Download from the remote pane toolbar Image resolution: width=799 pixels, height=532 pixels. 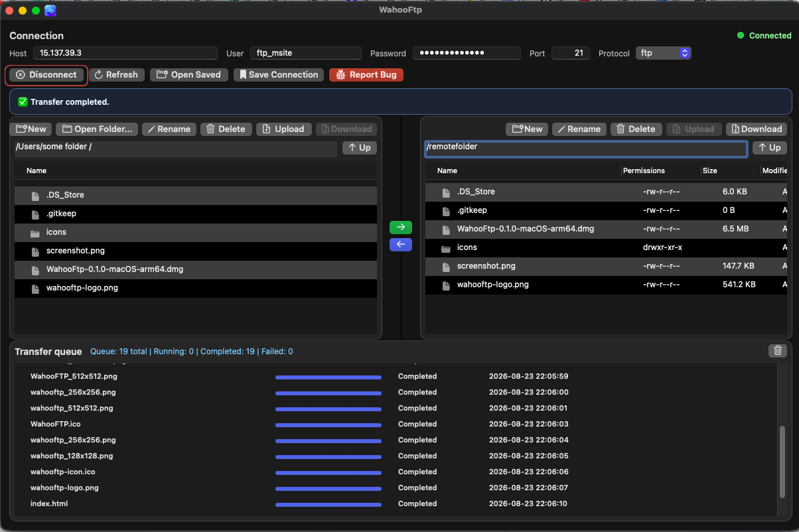[756, 129]
